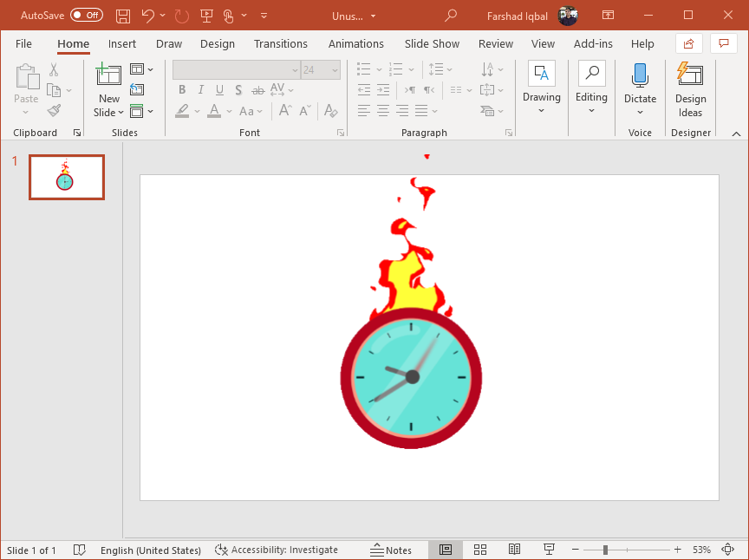
Task: Click the zoom slider control
Action: [x=605, y=550]
